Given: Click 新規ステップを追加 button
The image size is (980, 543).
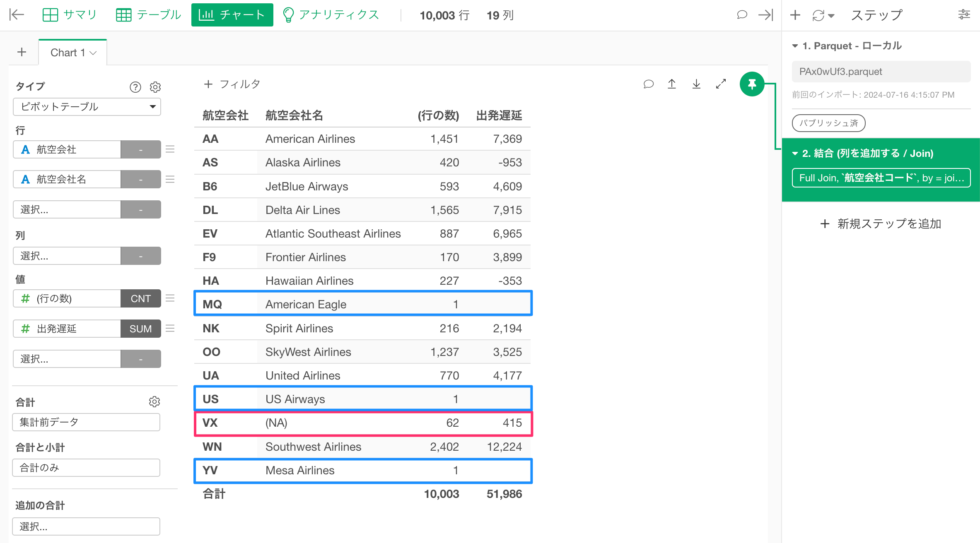Looking at the screenshot, I should tap(881, 224).
